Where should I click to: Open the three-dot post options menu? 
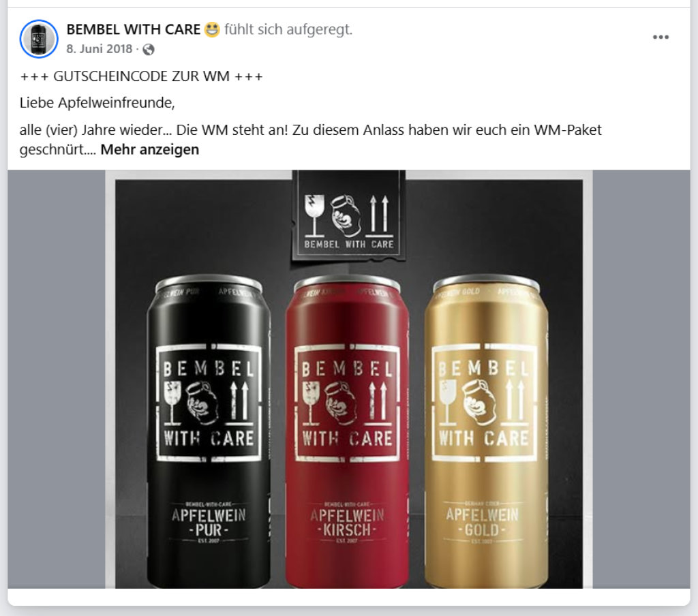[x=661, y=37]
